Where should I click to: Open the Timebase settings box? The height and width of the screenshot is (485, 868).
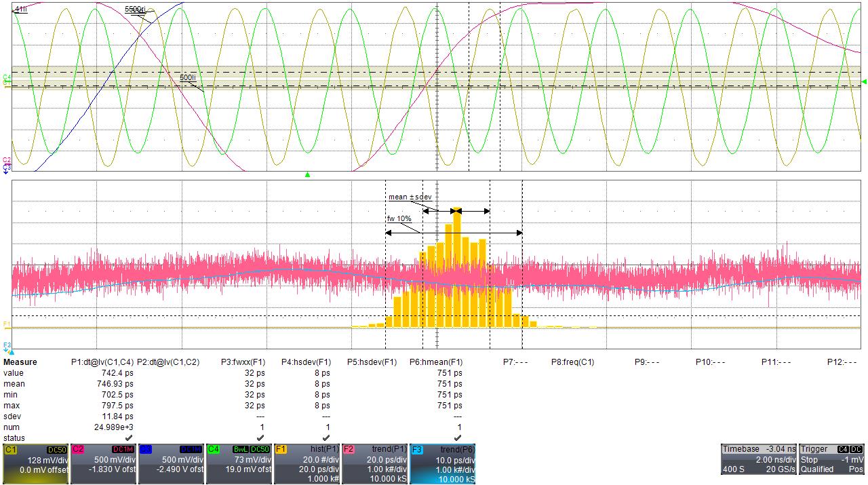(x=759, y=459)
